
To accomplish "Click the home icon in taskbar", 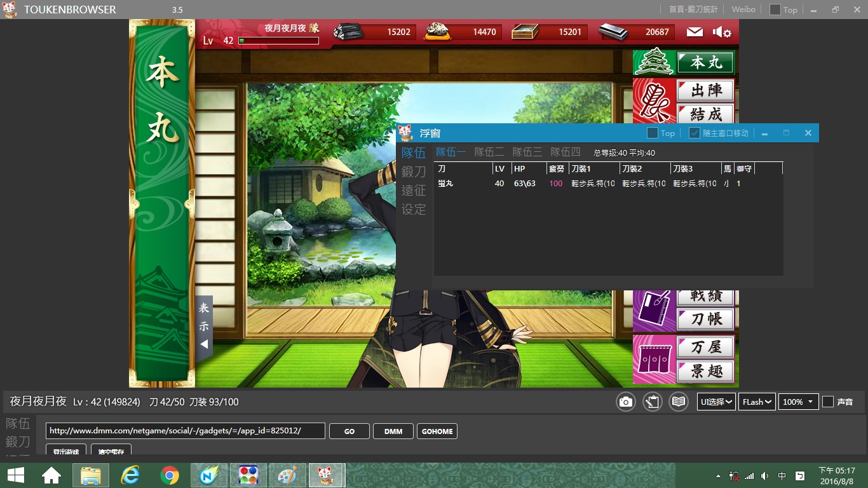I will coord(51,475).
